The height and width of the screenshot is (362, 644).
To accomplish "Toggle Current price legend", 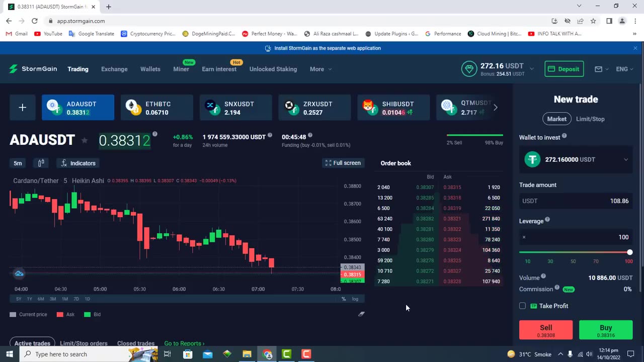I will pos(29,314).
